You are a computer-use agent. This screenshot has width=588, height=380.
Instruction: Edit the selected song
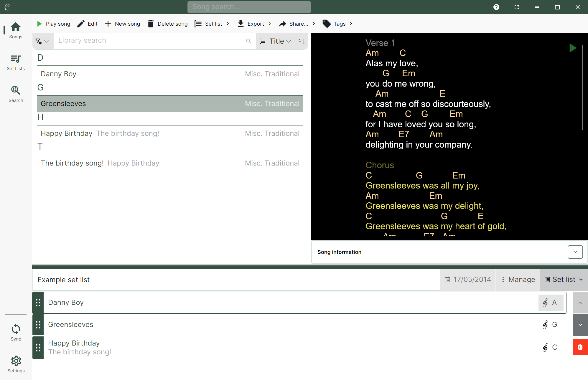click(87, 24)
